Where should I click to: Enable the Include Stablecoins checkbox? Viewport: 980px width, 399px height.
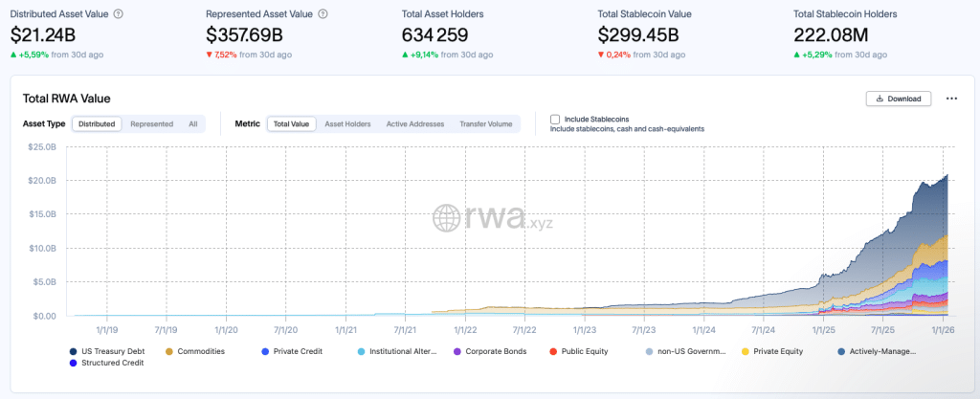tap(555, 120)
